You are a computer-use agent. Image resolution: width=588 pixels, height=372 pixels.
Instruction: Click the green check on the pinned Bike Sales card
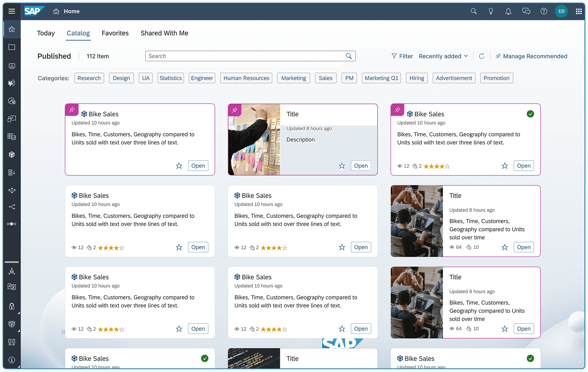(x=531, y=114)
